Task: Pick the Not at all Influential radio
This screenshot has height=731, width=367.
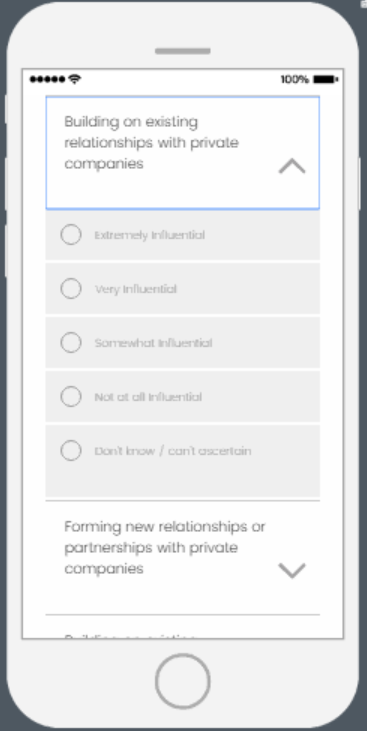Action: [x=71, y=397]
